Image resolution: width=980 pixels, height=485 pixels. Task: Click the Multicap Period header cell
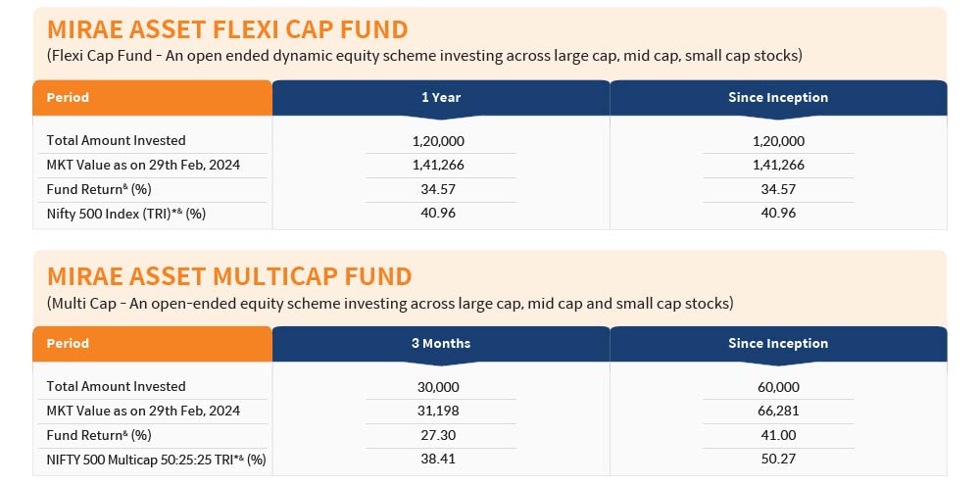[x=153, y=344]
